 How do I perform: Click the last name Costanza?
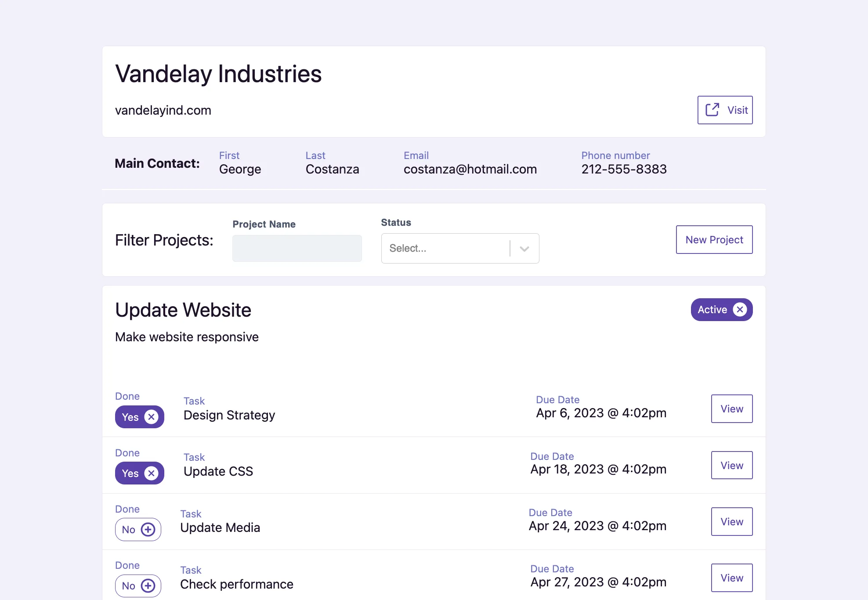click(332, 169)
